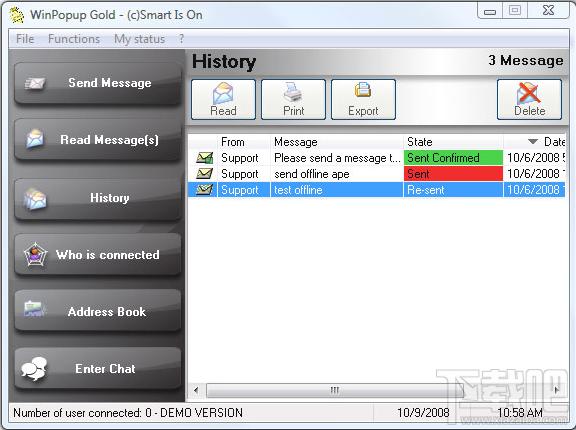The image size is (576, 430).
Task: Sort by the From column header
Action: click(x=244, y=142)
